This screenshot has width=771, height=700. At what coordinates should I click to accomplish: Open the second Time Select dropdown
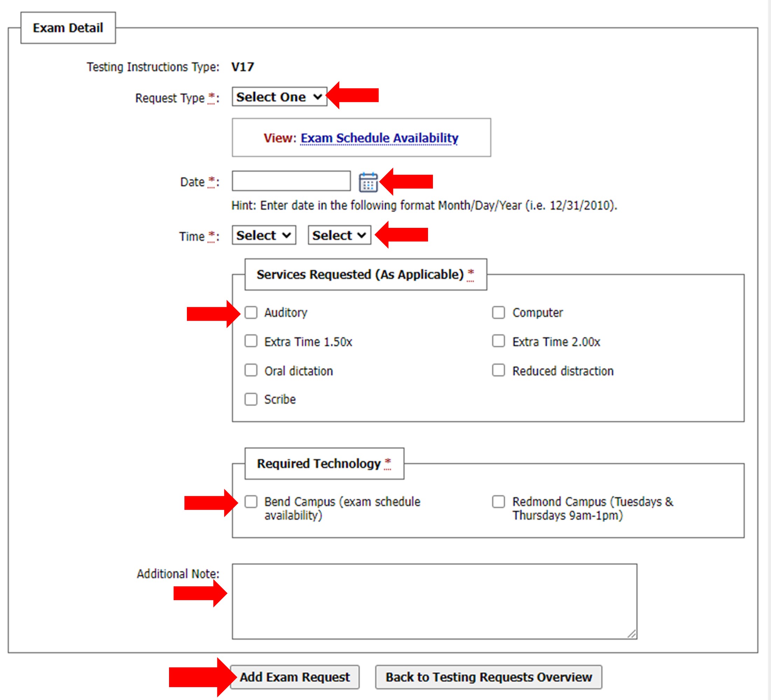point(339,235)
